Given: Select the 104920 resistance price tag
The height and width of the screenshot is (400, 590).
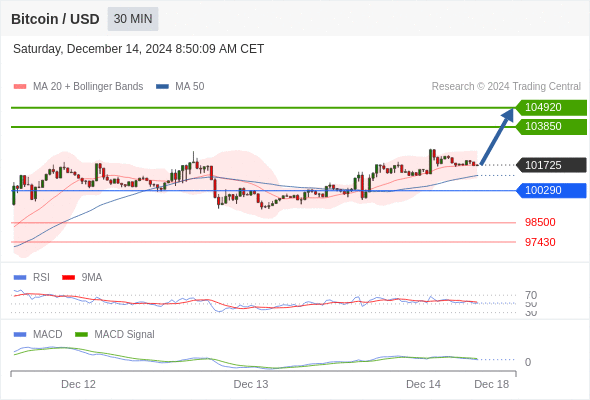Looking at the screenshot, I should [x=551, y=108].
